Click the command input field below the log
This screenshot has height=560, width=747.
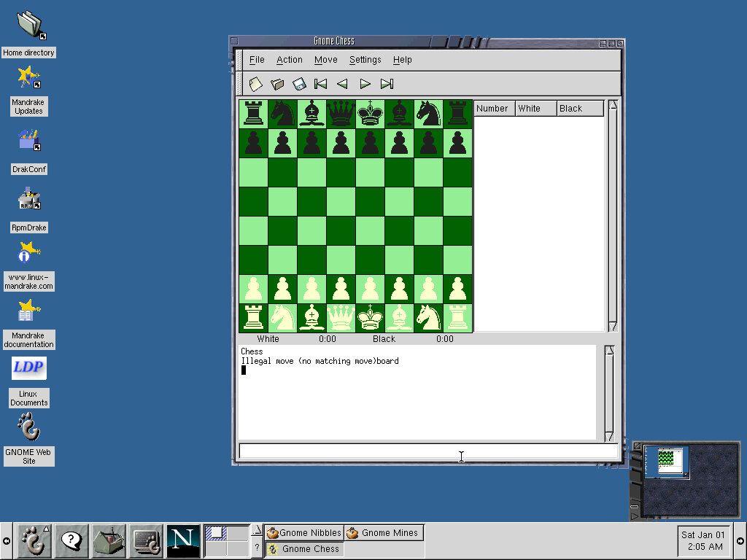tap(427, 451)
